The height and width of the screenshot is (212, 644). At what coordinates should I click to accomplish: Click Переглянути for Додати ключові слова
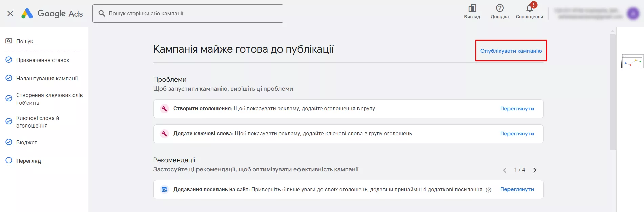517,134
